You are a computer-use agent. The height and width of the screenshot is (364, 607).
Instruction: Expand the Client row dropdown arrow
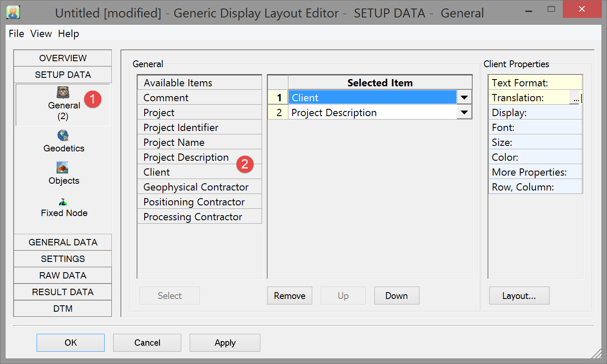tap(464, 98)
